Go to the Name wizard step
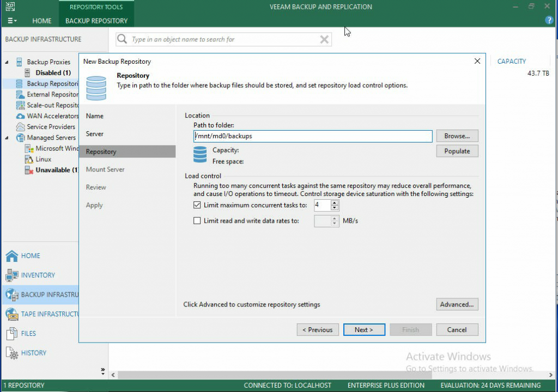 [95, 116]
